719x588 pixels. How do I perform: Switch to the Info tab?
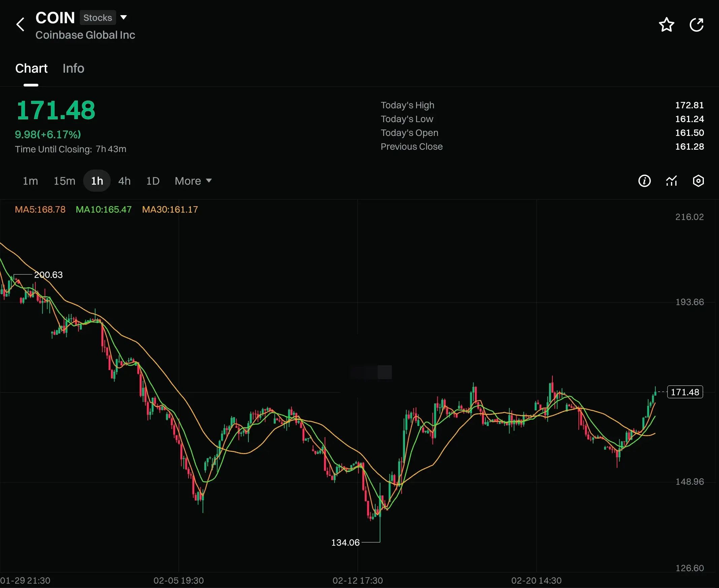click(x=73, y=68)
